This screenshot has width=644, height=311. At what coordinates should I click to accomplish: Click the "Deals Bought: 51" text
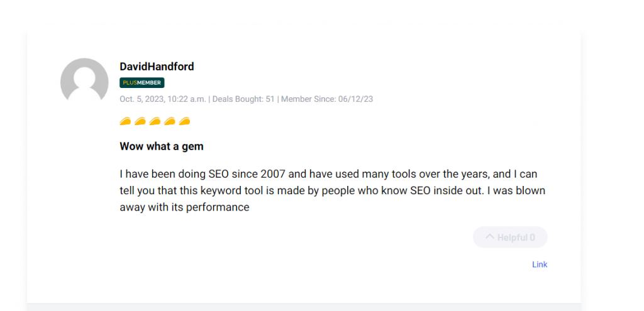coord(243,99)
